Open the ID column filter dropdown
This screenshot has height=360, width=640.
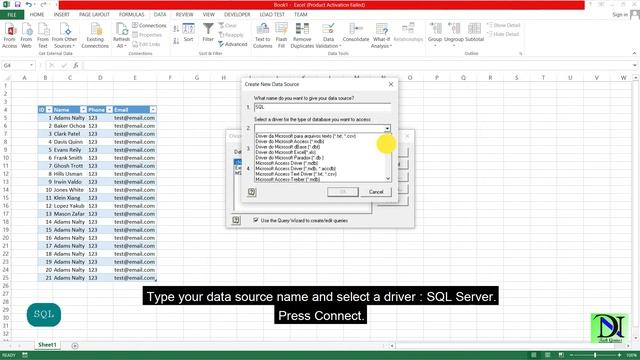49,110
